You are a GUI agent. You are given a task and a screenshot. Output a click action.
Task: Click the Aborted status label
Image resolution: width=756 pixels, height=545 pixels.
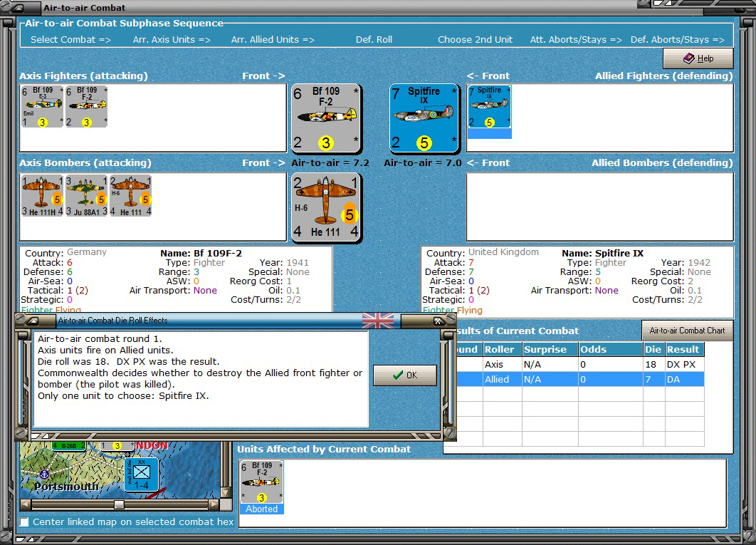[x=262, y=509]
